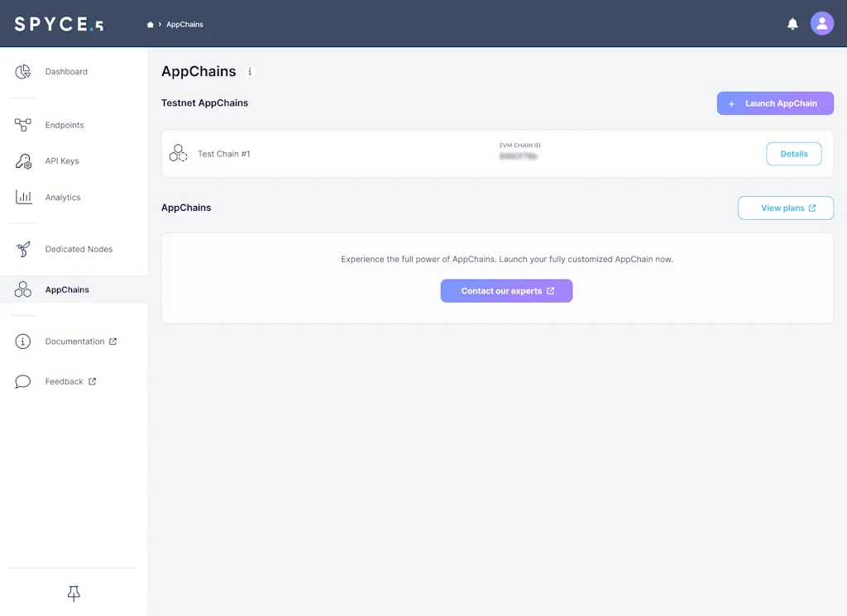847x616 pixels.
Task: Click the info icon beside AppChains heading
Action: point(250,72)
